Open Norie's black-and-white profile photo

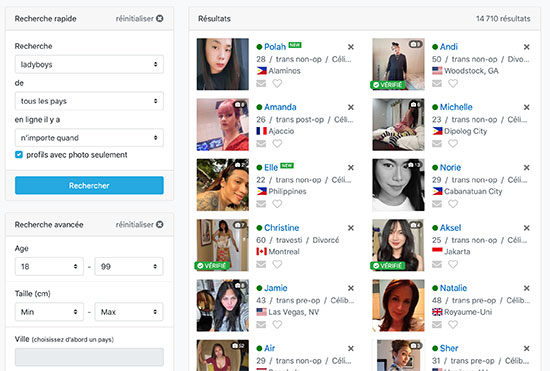coord(398,185)
